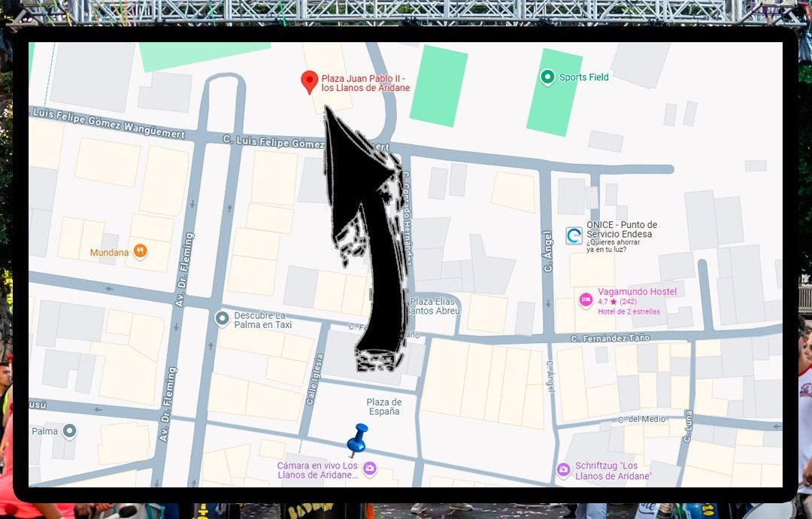
Task: Click the gray pin beside the Palma label
Action: (69, 431)
